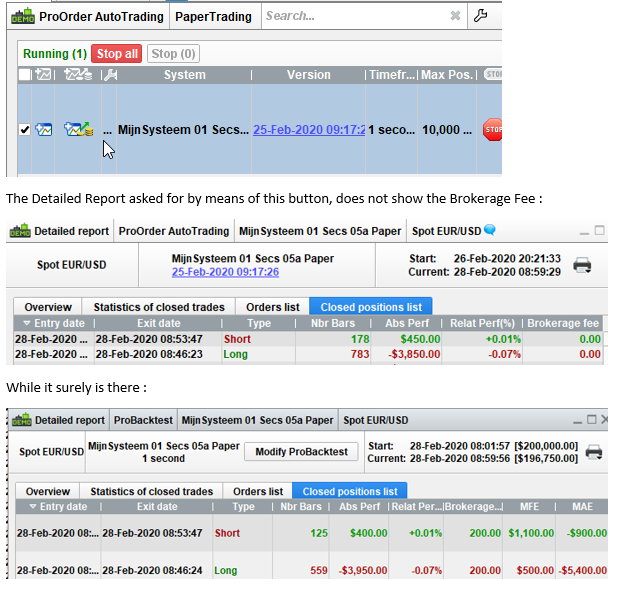Print the ProBacktest detailed report

(x=594, y=452)
